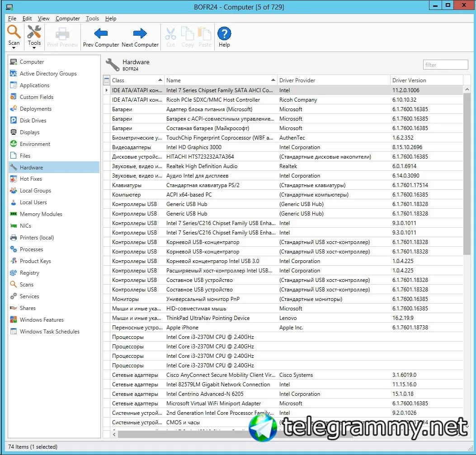This screenshot has height=455, width=476.
Task: Select Ricoh PCIe SDXC/MMC Host Controller row
Action: 283,100
